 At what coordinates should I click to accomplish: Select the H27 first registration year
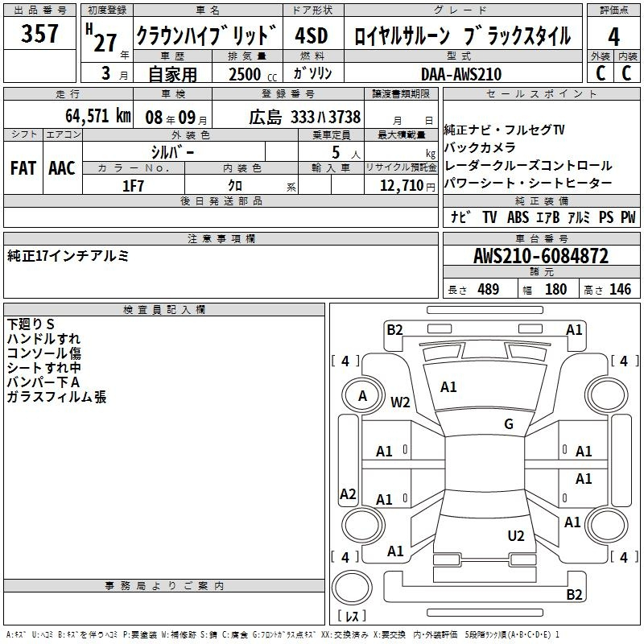coord(101,38)
